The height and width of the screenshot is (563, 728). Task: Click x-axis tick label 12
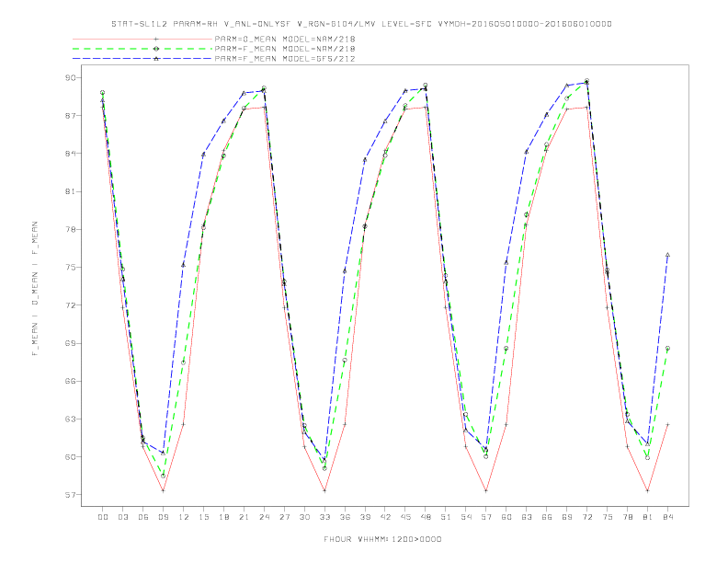click(x=184, y=517)
